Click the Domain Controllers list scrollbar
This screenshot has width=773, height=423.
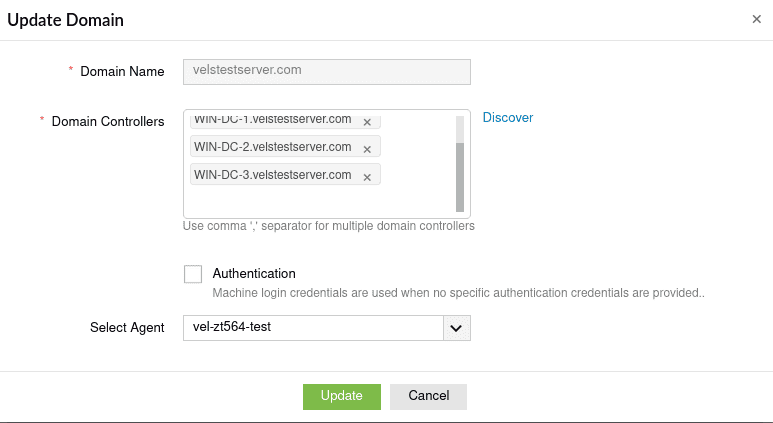(460, 176)
